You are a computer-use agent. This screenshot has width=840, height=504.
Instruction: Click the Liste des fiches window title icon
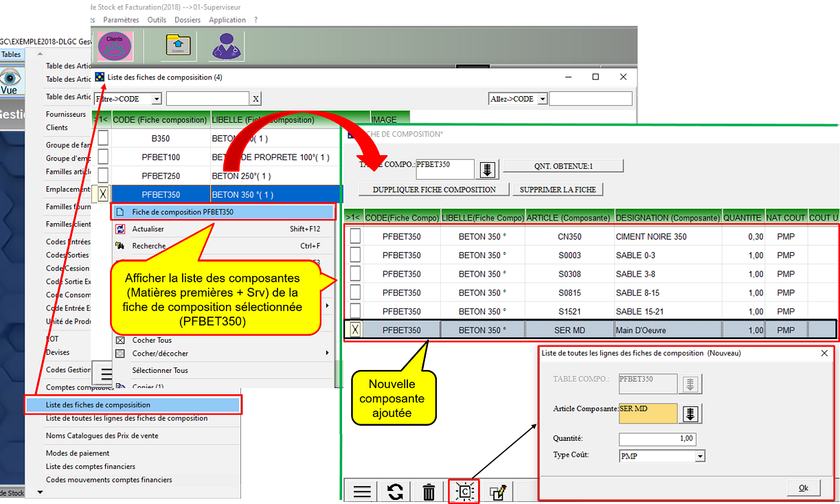[100, 77]
